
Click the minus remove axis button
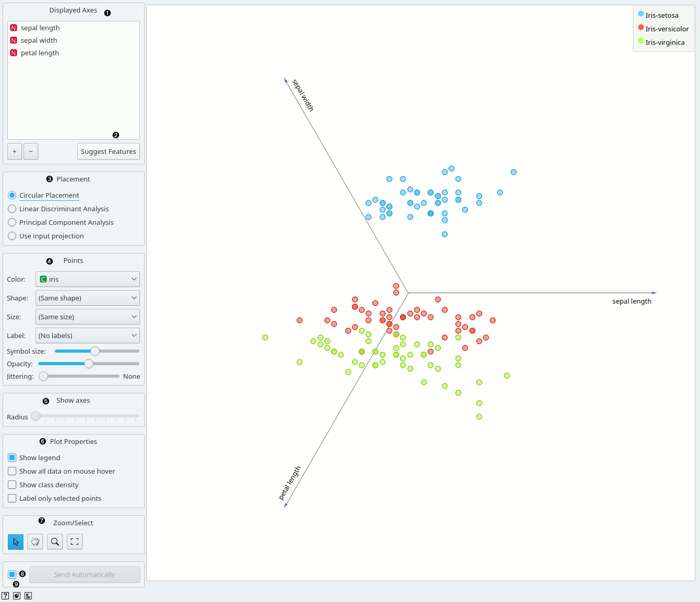click(x=31, y=151)
